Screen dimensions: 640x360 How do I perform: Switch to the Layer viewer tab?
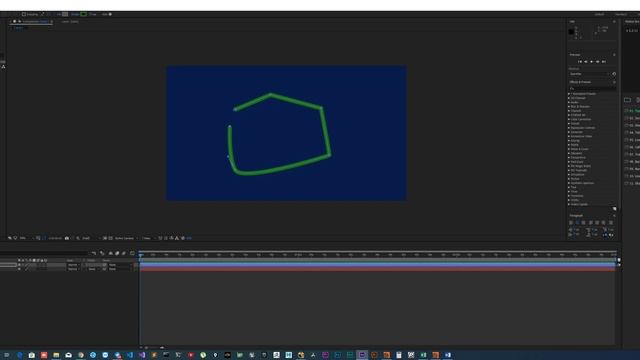pyautogui.click(x=70, y=21)
